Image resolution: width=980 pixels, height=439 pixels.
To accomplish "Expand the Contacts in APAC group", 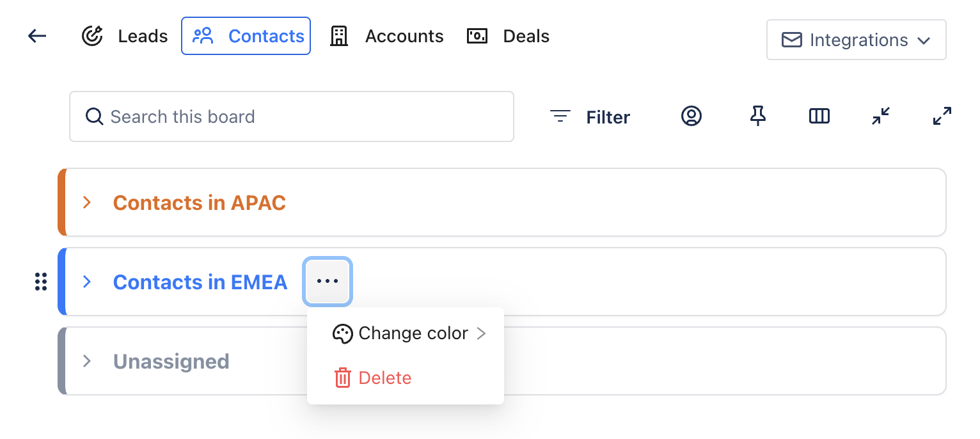I will coord(88,203).
